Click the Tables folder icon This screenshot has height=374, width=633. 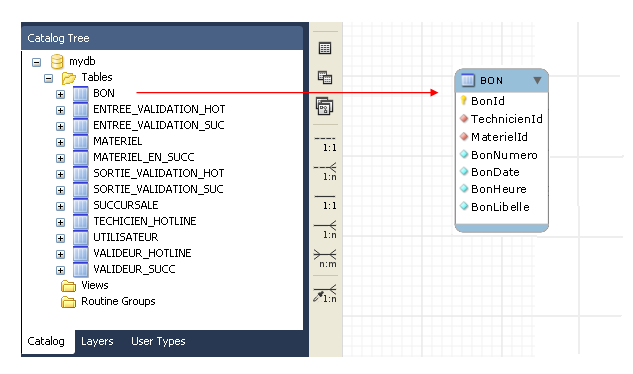click(x=69, y=78)
